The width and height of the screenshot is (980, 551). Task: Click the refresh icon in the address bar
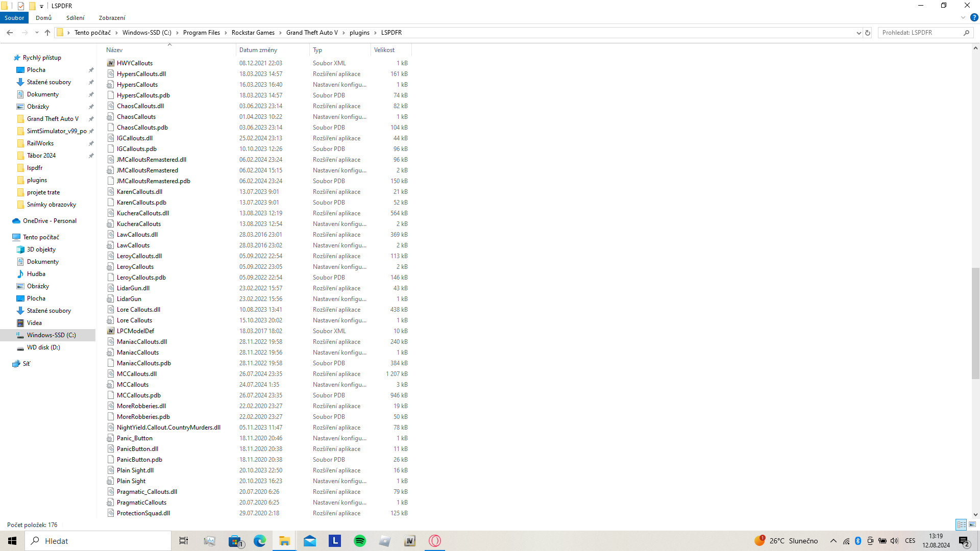868,33
